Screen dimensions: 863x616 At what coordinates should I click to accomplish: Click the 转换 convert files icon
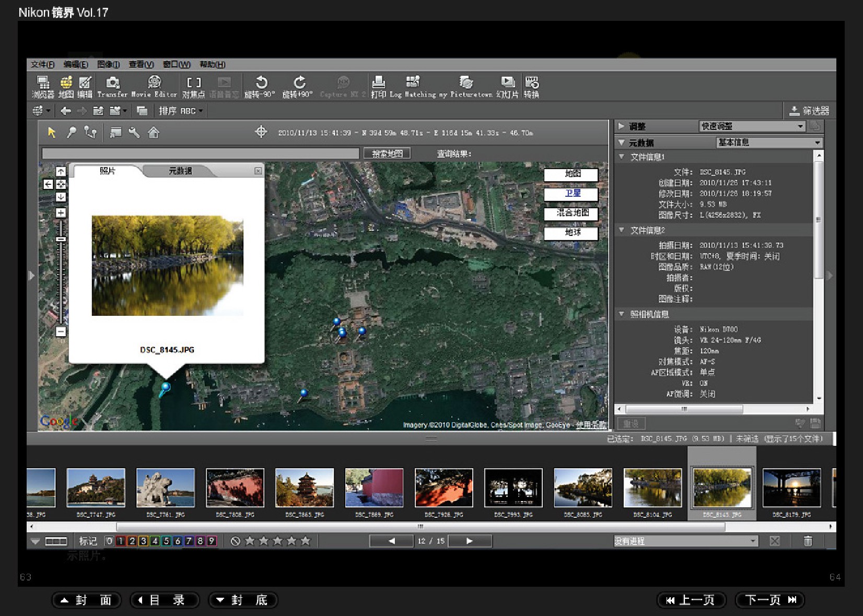point(532,87)
